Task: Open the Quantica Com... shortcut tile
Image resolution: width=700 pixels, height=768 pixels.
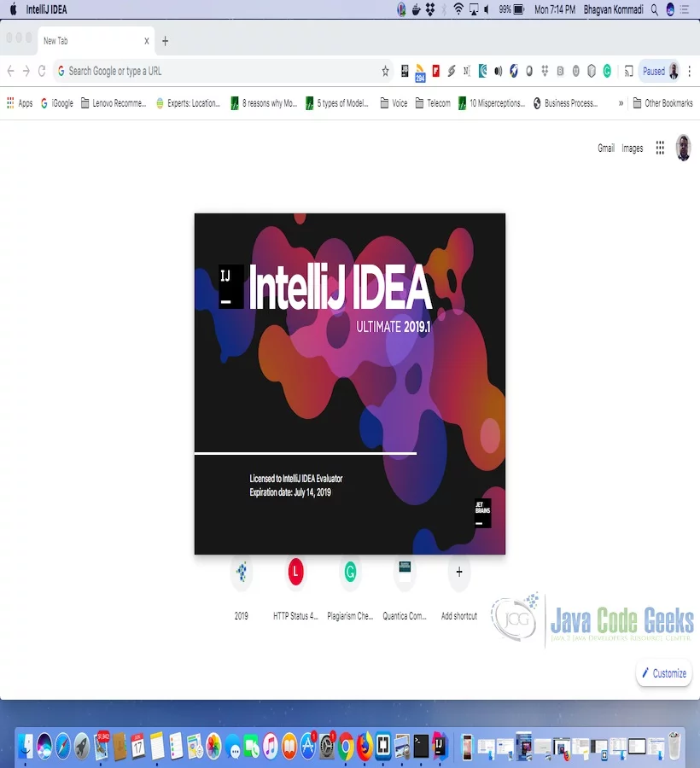Action: [x=405, y=591]
